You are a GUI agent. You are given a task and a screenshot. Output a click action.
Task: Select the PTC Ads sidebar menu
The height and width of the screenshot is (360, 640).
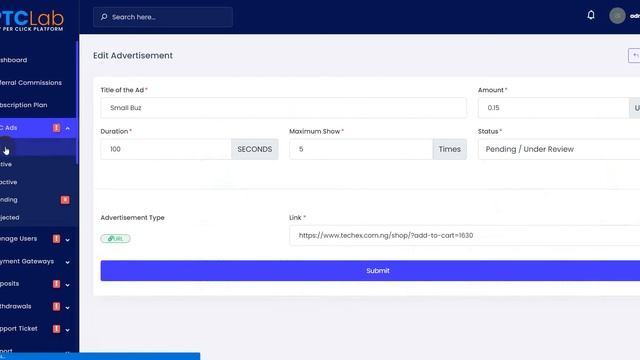(38, 128)
